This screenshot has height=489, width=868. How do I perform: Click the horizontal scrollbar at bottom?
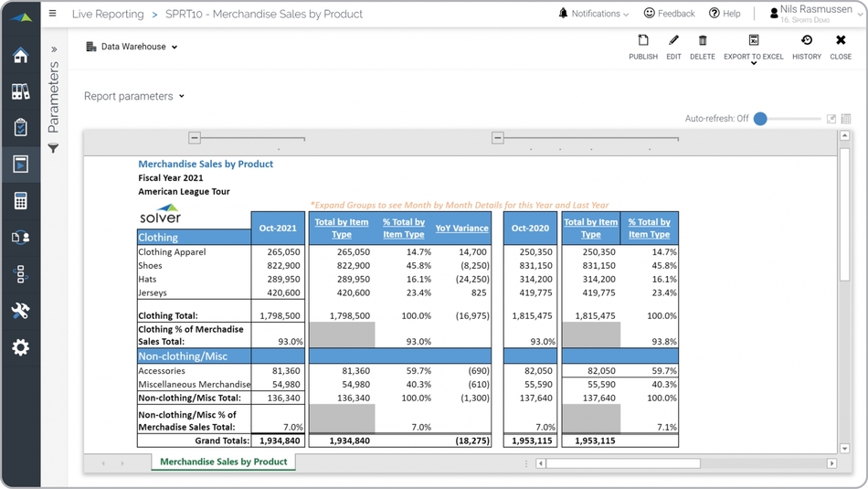pyautogui.click(x=621, y=463)
